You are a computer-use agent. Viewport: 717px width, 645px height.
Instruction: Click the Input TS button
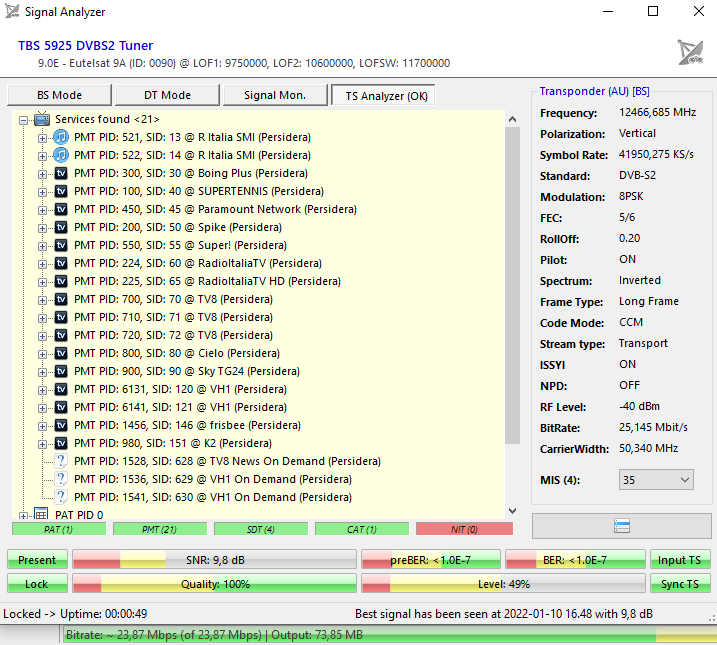(680, 560)
